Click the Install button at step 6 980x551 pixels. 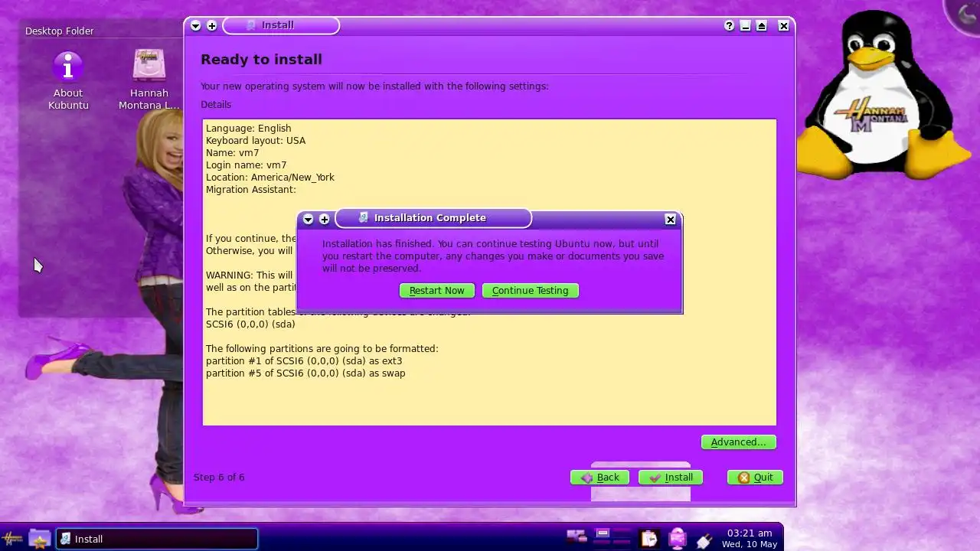point(671,478)
